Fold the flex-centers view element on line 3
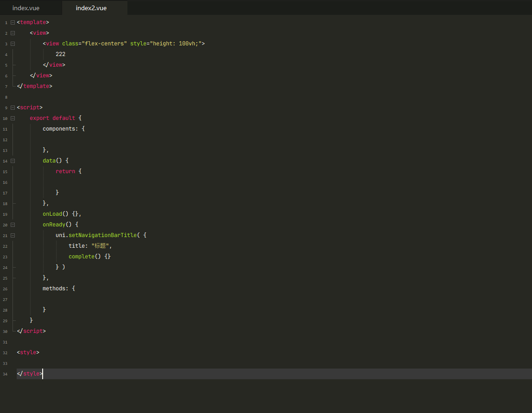The height and width of the screenshot is (413, 532). [13, 44]
